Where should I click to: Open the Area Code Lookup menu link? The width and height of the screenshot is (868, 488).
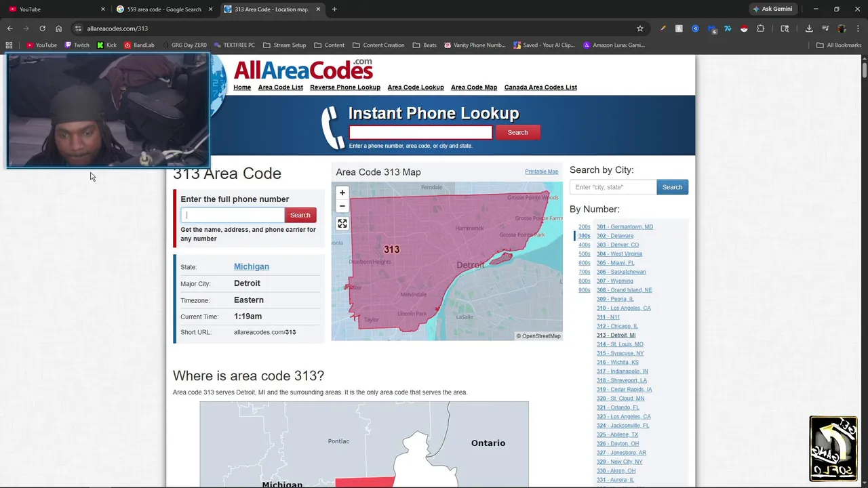[x=416, y=87]
